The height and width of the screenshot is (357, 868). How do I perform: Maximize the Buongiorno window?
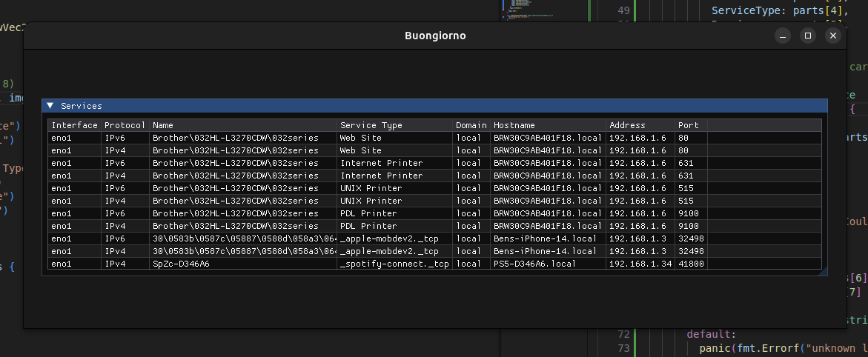coord(808,36)
